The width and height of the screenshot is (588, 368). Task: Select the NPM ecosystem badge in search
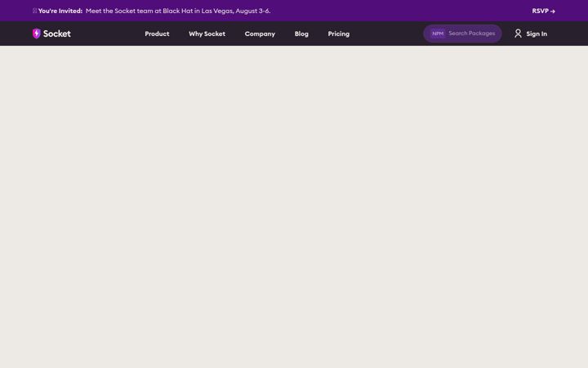tap(438, 34)
